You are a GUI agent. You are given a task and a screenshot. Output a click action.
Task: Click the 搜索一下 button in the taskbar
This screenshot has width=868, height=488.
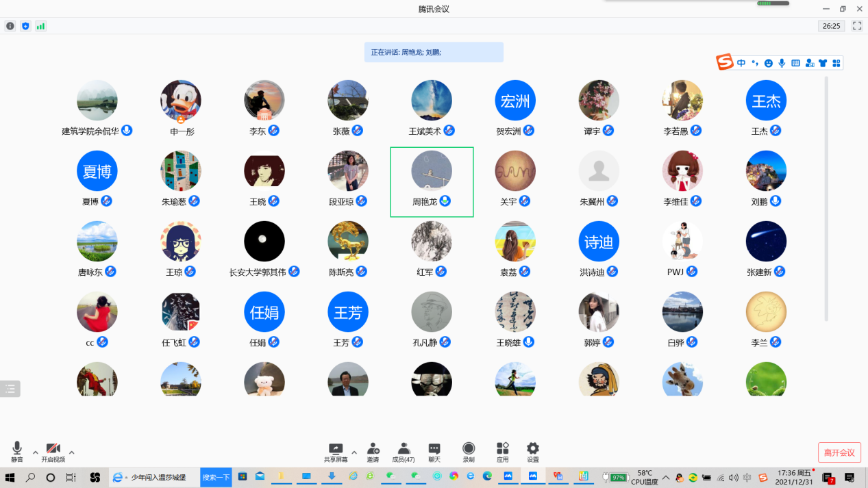216,477
